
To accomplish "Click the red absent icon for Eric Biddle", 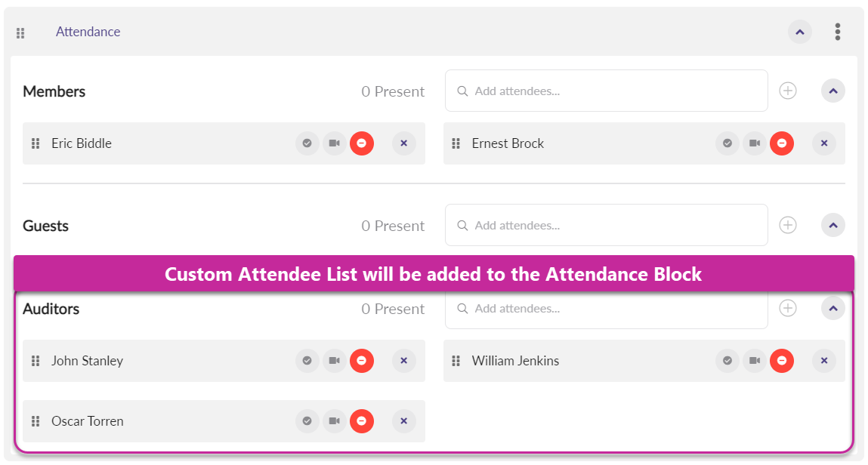I will (x=362, y=143).
